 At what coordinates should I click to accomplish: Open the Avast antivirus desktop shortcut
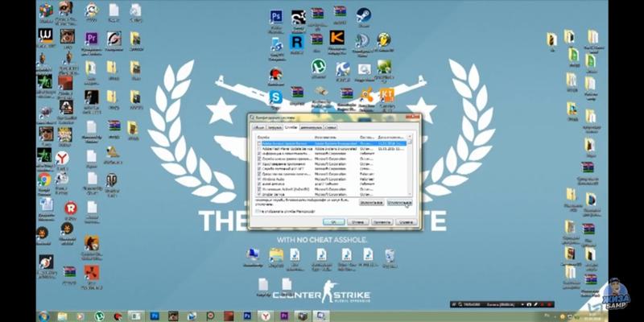tap(366, 95)
